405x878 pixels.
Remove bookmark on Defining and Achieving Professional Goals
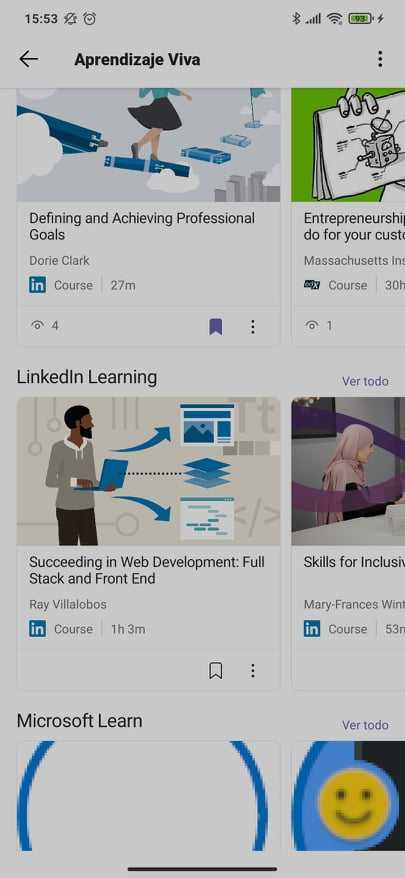pyautogui.click(x=216, y=326)
